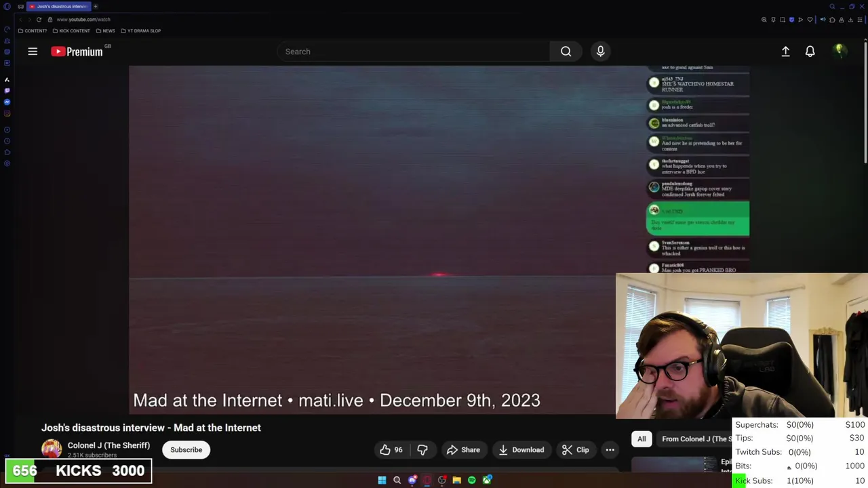Click the YouTube search field
868x488 pixels.
[414, 52]
